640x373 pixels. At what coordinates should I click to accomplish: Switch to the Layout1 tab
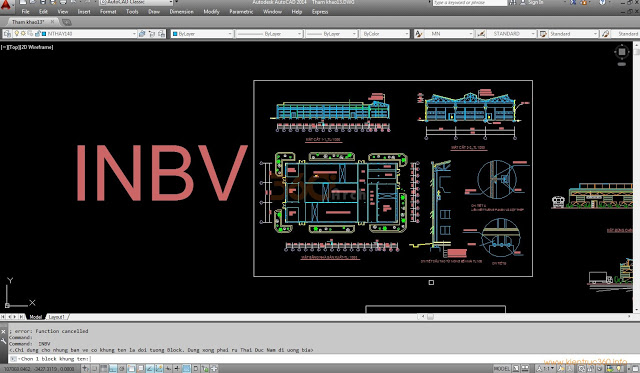point(56,317)
